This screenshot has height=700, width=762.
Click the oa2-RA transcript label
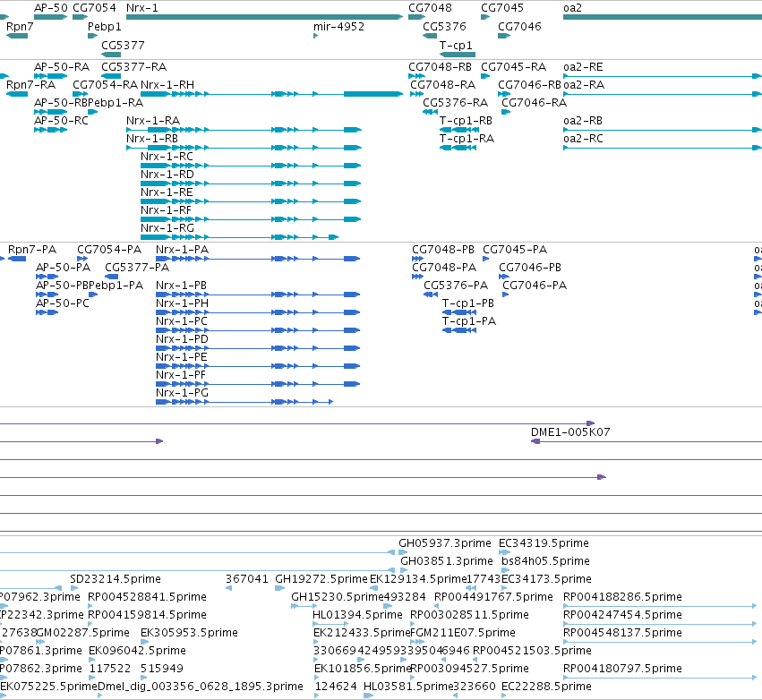[584, 85]
